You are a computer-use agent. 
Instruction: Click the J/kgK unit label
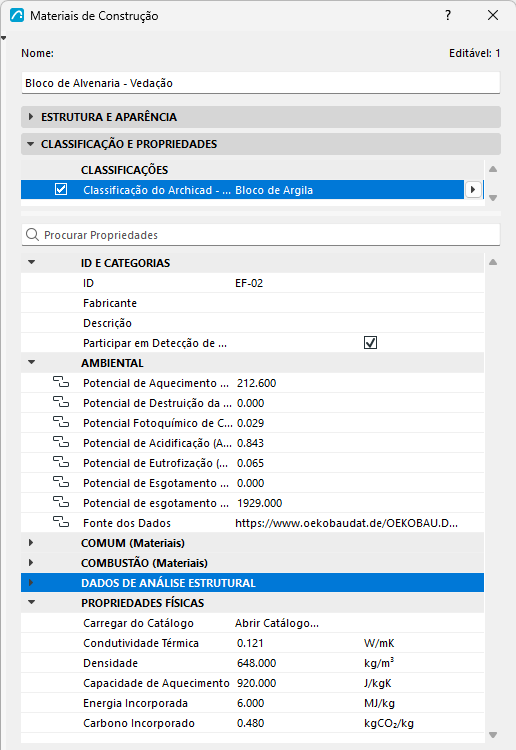point(377,684)
